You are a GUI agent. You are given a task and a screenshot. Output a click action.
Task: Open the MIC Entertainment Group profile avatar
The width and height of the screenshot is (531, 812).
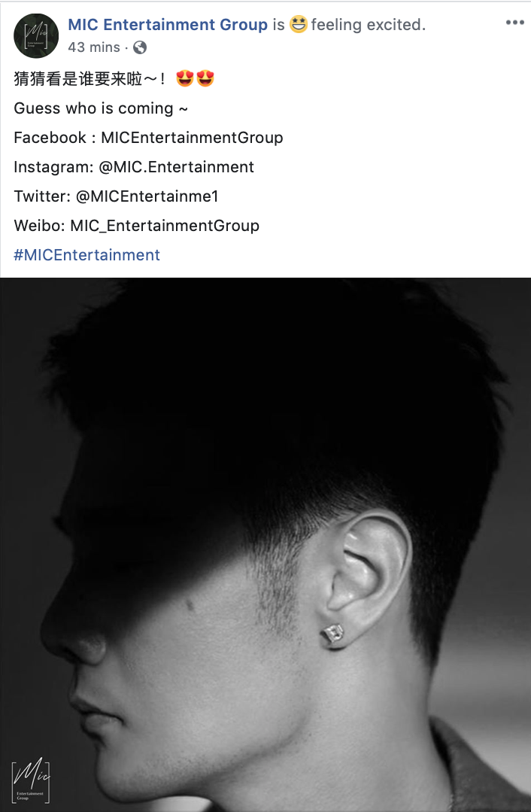[36, 35]
